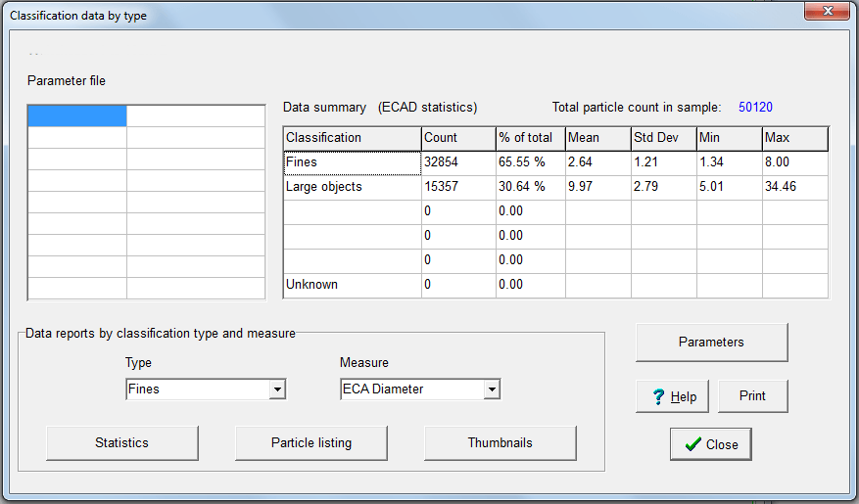The image size is (859, 504).
Task: Expand the Measure dropdown arrow
Action: pos(492,389)
